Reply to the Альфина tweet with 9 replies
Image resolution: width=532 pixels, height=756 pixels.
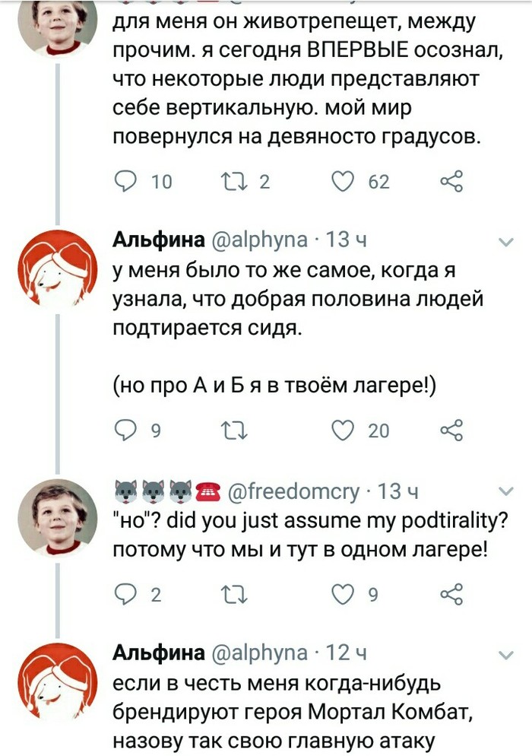click(x=124, y=430)
